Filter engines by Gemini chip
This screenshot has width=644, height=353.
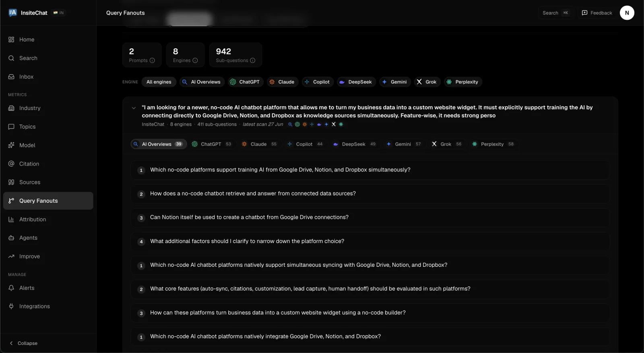(394, 82)
